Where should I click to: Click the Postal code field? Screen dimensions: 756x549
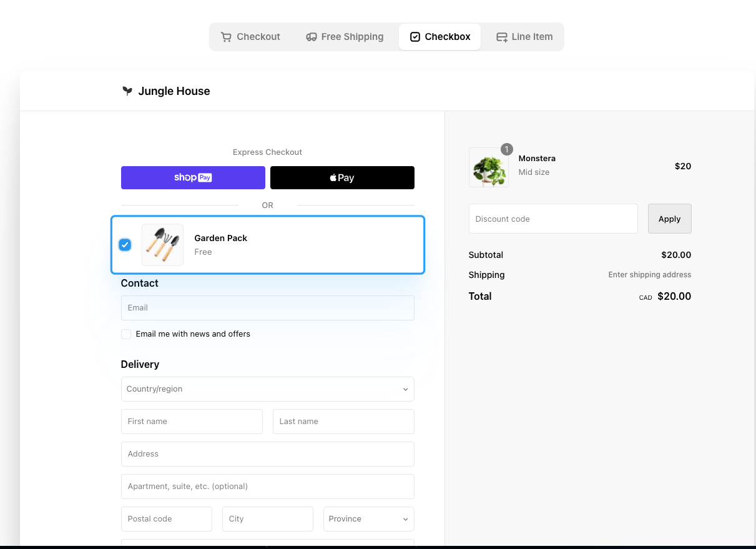point(167,519)
